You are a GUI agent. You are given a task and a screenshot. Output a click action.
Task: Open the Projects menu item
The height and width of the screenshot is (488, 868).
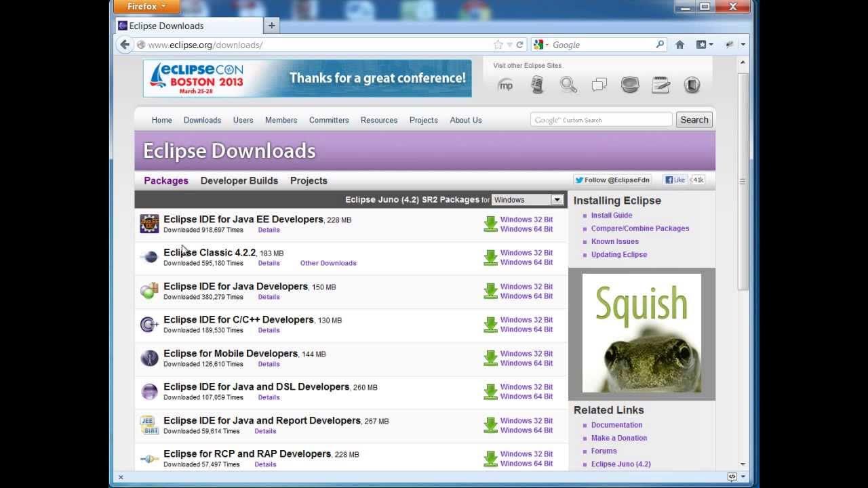click(423, 120)
